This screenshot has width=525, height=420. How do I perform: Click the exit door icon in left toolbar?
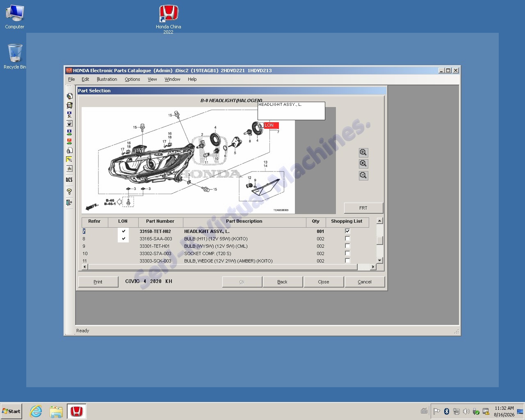69,202
